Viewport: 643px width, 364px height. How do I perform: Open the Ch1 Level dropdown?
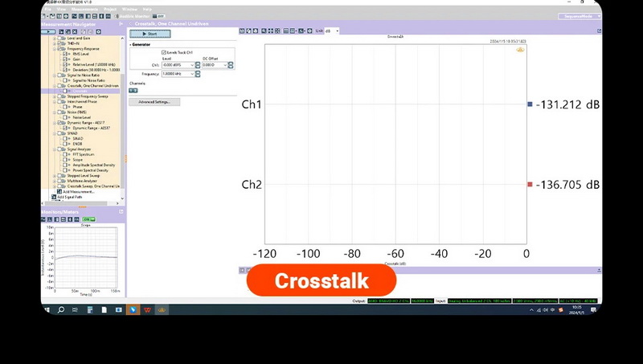[196, 64]
